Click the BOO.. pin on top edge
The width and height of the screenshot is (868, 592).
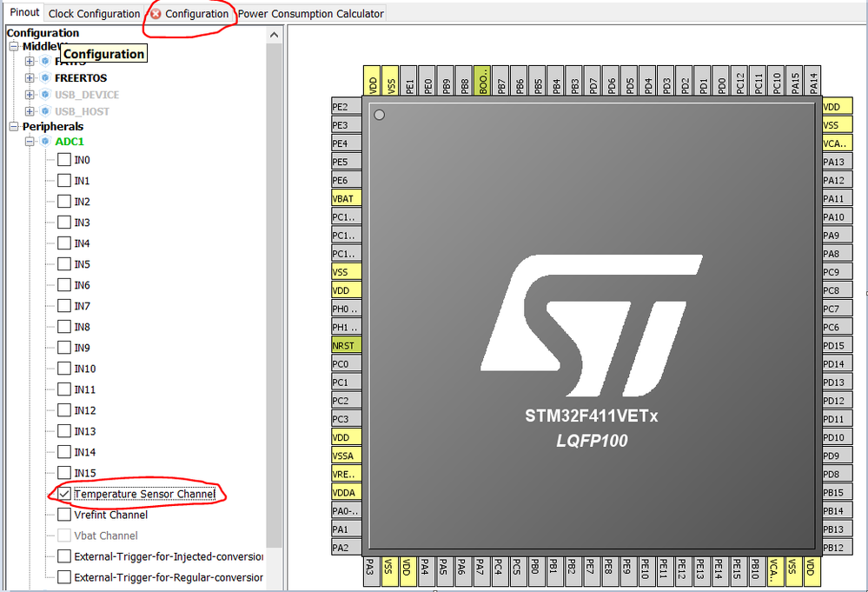click(483, 80)
